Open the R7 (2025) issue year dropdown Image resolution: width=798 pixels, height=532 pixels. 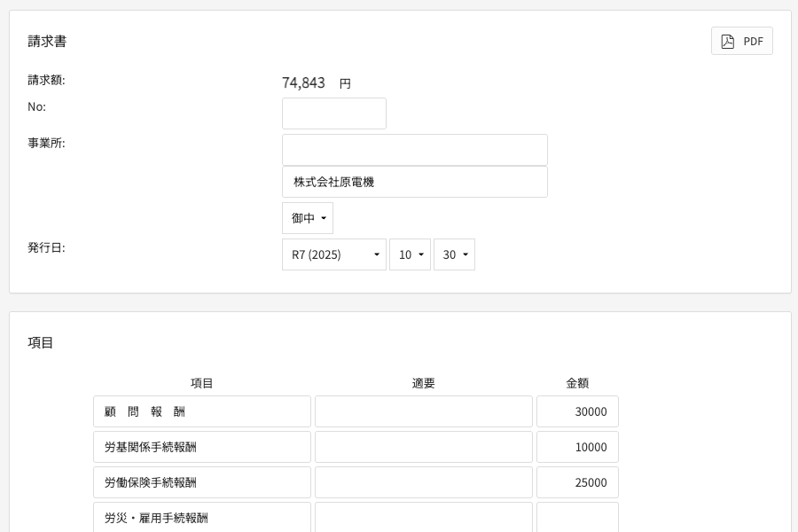333,254
